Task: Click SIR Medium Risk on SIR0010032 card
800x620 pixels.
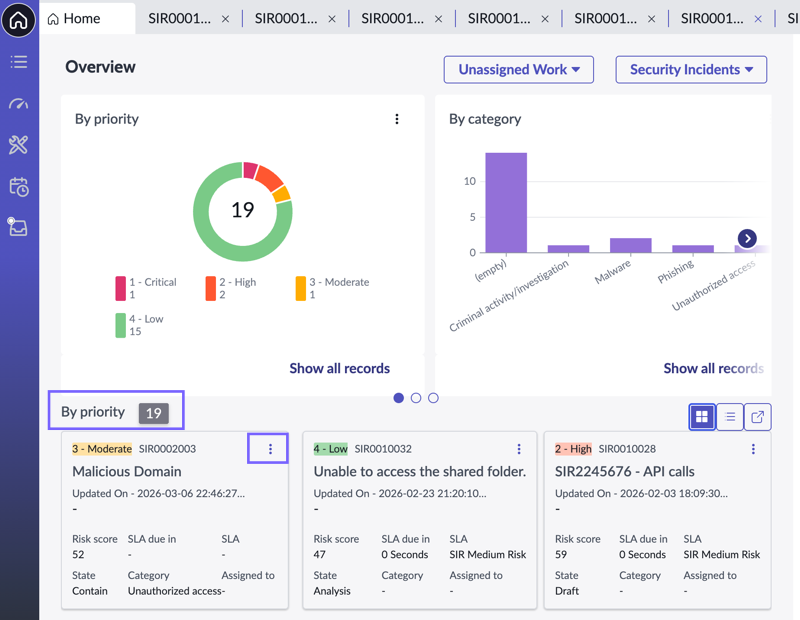Action: pos(488,555)
